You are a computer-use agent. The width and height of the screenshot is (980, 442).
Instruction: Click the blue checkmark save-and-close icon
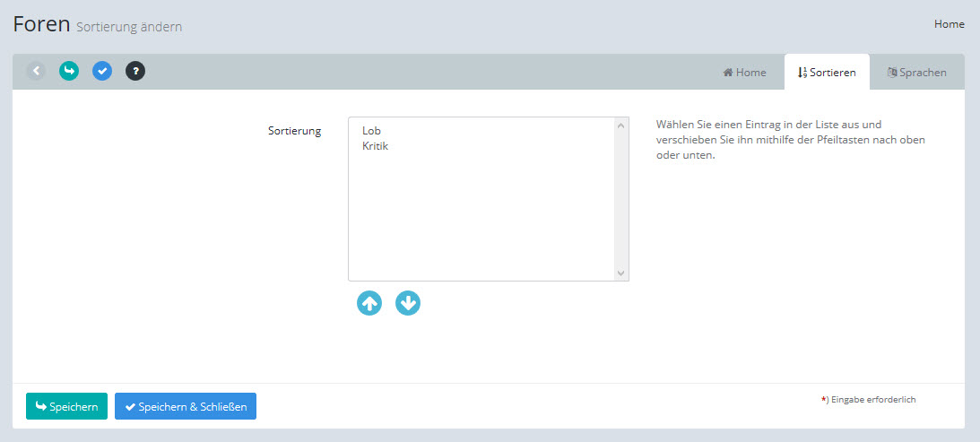[102, 71]
